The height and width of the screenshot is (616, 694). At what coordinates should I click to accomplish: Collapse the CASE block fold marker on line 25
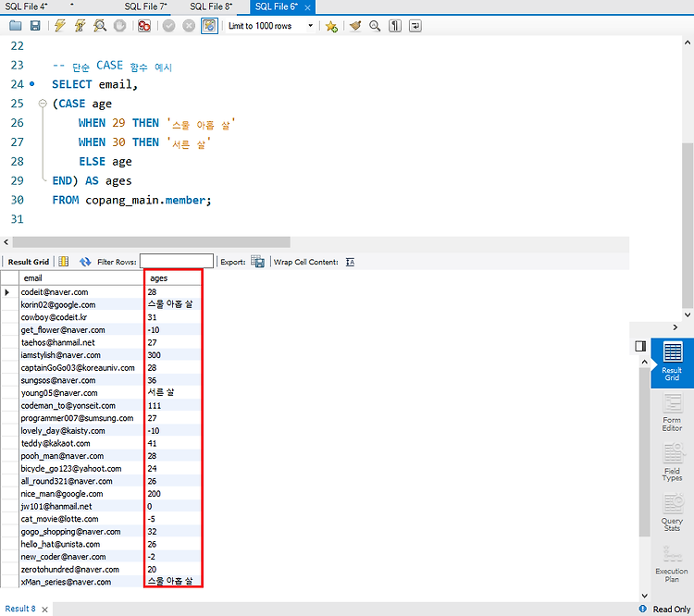[x=43, y=103]
